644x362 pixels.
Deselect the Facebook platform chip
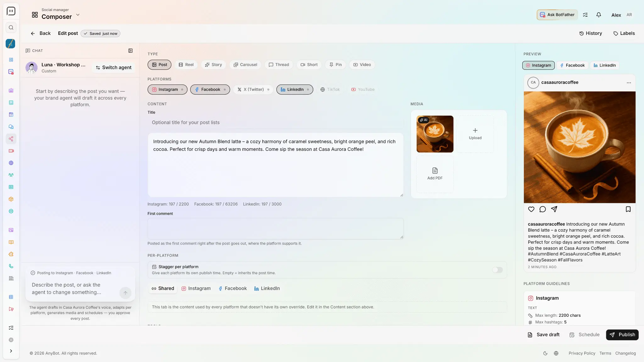(210, 90)
